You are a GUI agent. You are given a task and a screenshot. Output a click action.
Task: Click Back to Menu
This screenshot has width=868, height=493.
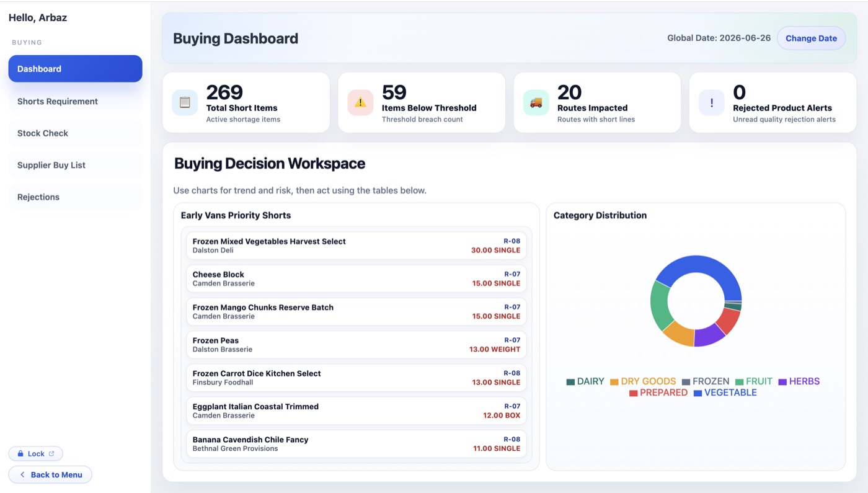[50, 475]
